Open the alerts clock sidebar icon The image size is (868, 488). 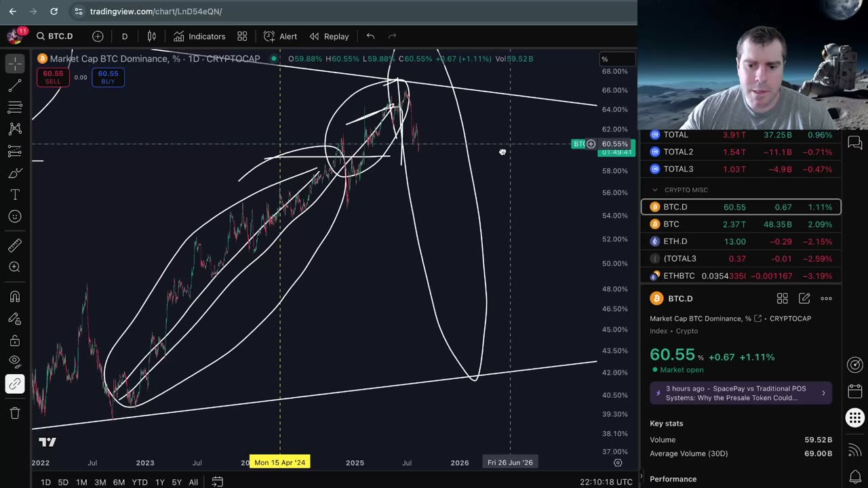click(855, 365)
